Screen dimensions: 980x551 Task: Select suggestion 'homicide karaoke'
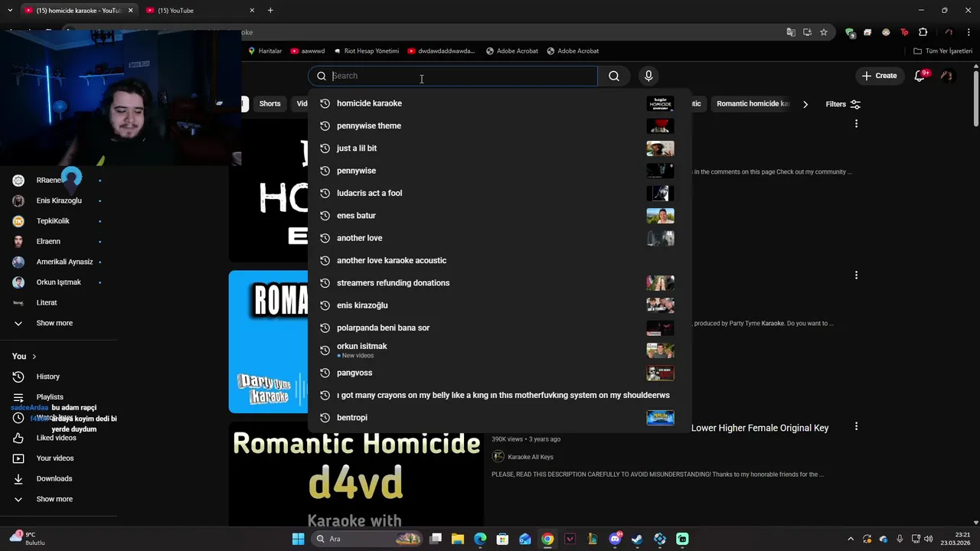click(499, 103)
